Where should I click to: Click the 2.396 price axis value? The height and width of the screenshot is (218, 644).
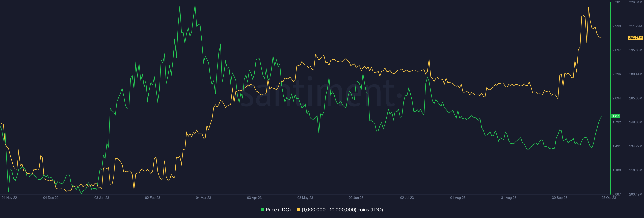616,74
